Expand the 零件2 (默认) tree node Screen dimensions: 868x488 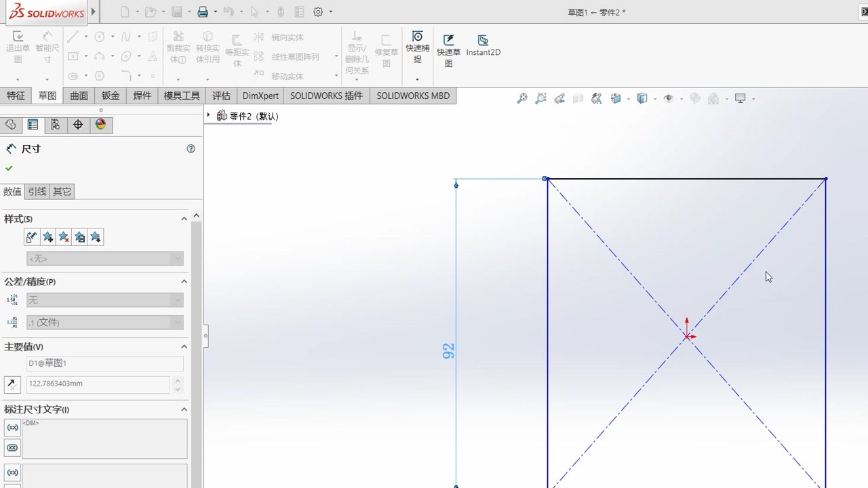point(209,116)
